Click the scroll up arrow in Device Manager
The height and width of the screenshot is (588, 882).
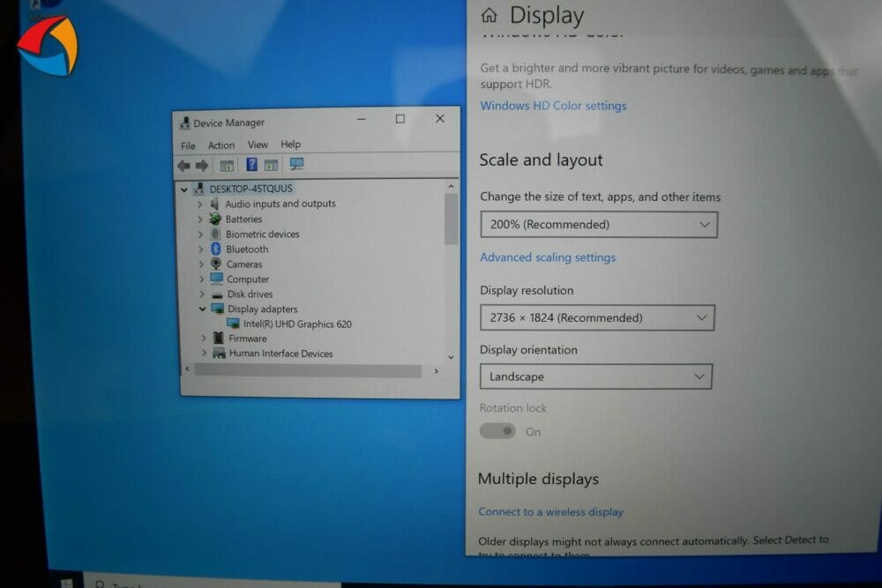pyautogui.click(x=451, y=186)
